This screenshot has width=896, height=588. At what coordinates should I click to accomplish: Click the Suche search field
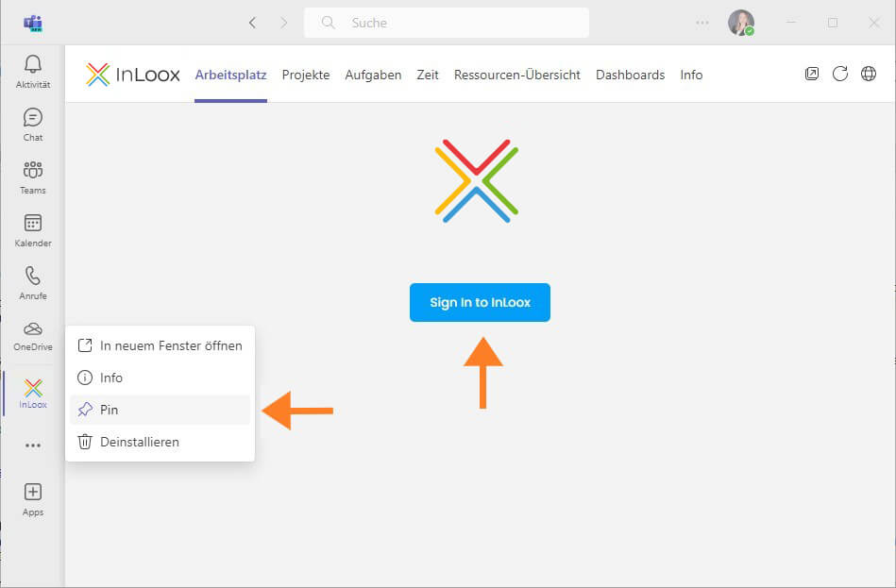coord(445,23)
